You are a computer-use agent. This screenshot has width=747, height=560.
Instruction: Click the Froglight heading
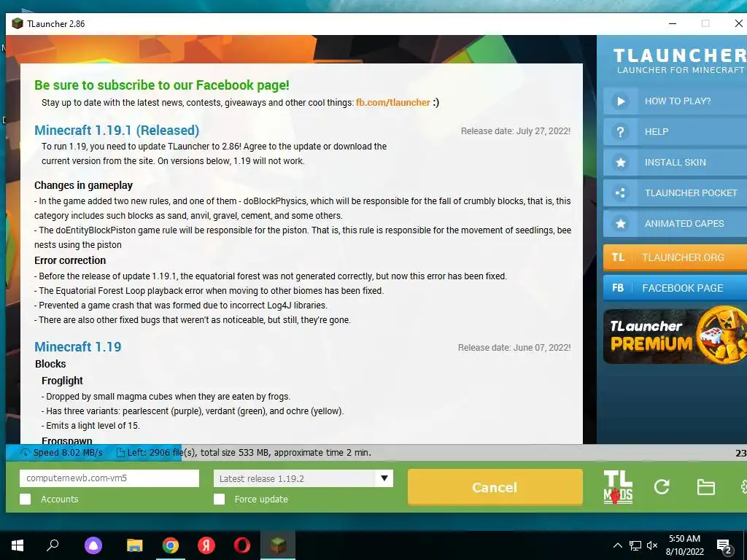click(x=62, y=381)
